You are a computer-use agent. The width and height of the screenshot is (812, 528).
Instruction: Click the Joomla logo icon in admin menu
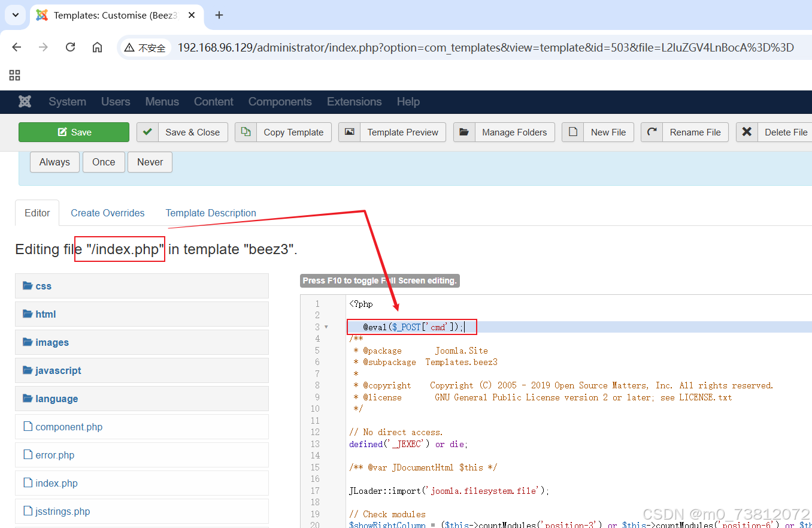pos(25,101)
